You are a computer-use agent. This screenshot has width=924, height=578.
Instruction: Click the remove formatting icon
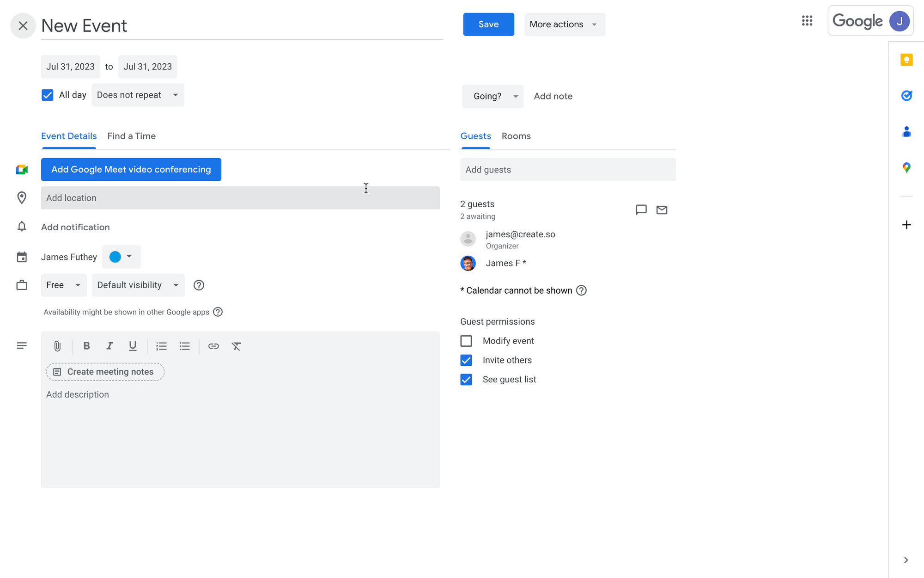[237, 346]
